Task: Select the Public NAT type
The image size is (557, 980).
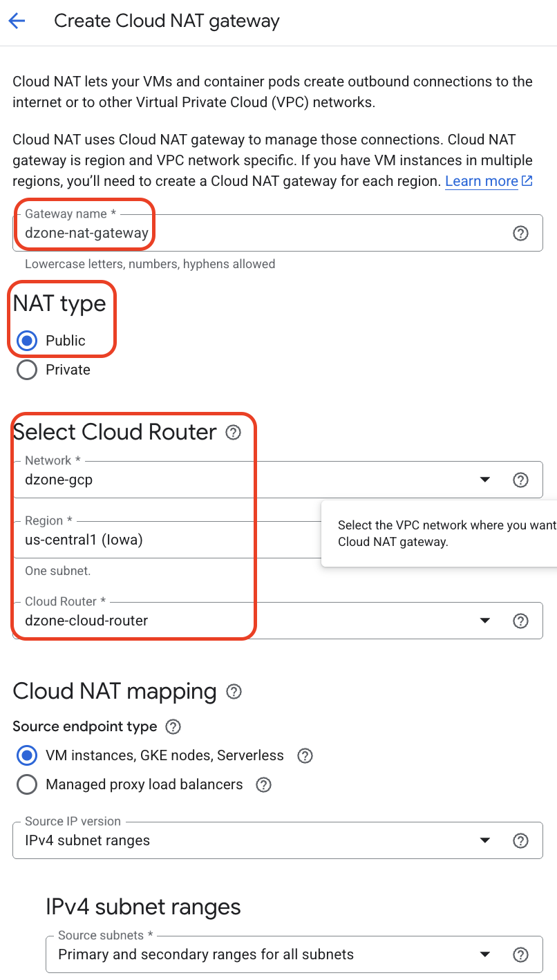Action: (x=26, y=340)
